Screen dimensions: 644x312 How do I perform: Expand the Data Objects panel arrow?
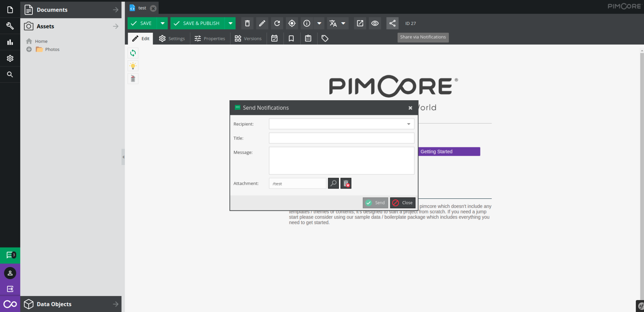coord(116,304)
